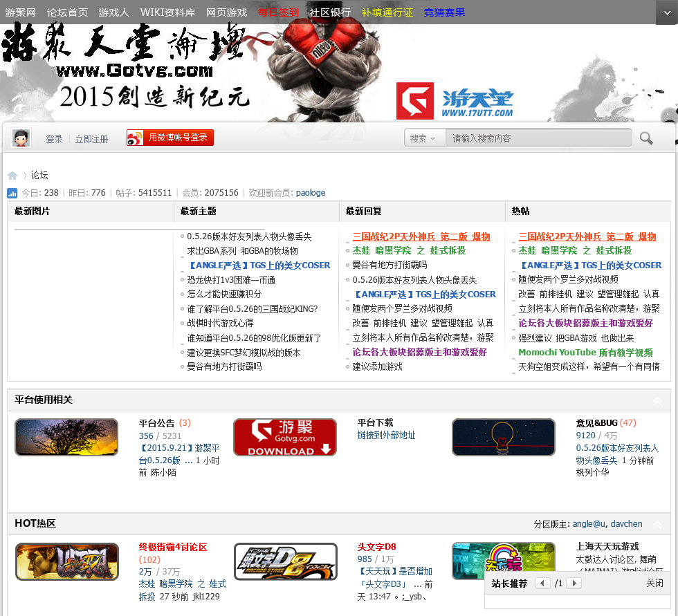This screenshot has height=616, width=678.
Task: Log in with 用微博帐号登录 button
Action: click(170, 138)
